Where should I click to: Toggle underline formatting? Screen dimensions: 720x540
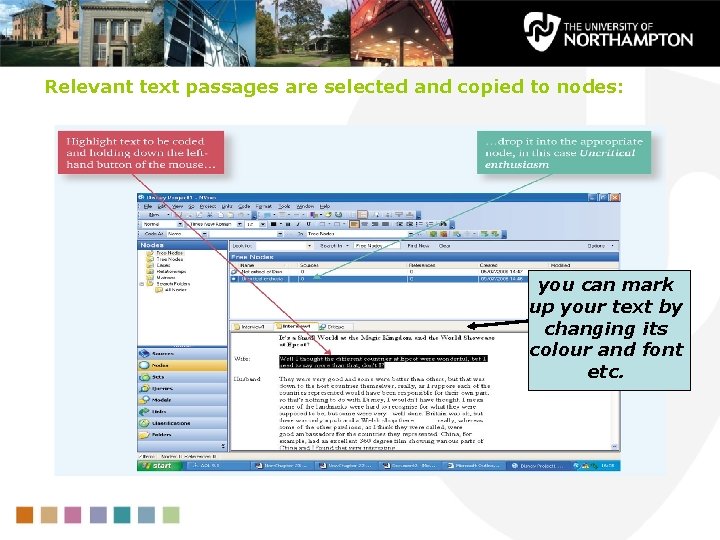tap(308, 224)
